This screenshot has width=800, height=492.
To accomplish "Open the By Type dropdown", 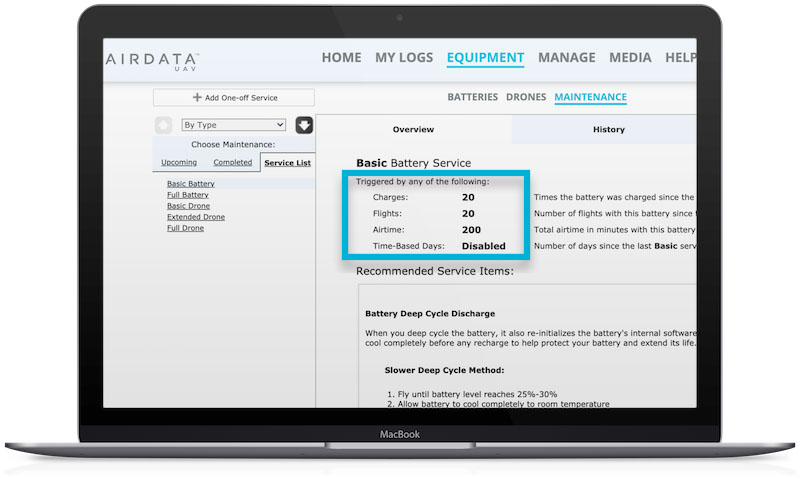I will (234, 125).
